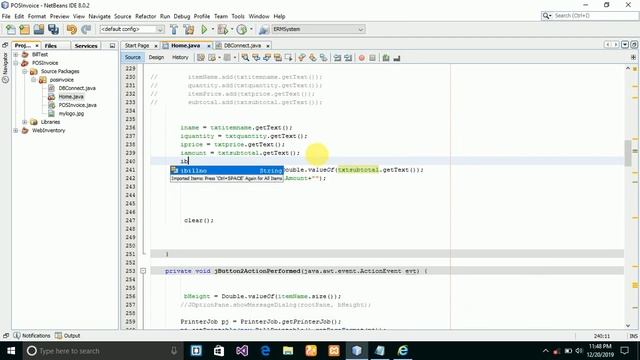Toggle Rectangular Selection in editor toolbar
Screen dimensions: 640x360
pos(289,58)
